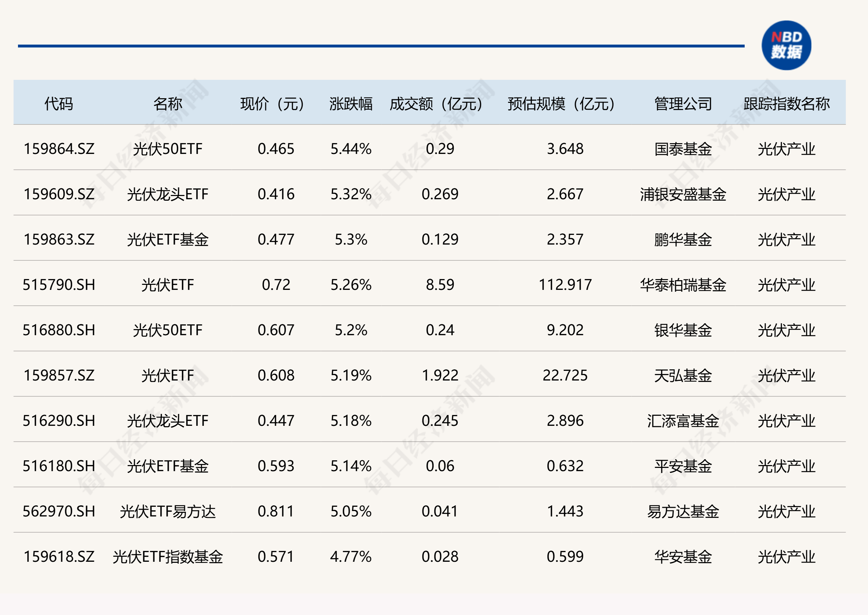Click the 8.59 turnover value
This screenshot has height=615, width=868.
pyautogui.click(x=439, y=284)
